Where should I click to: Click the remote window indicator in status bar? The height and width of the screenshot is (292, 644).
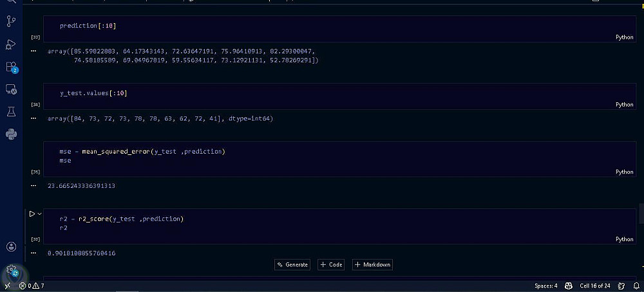(7, 286)
